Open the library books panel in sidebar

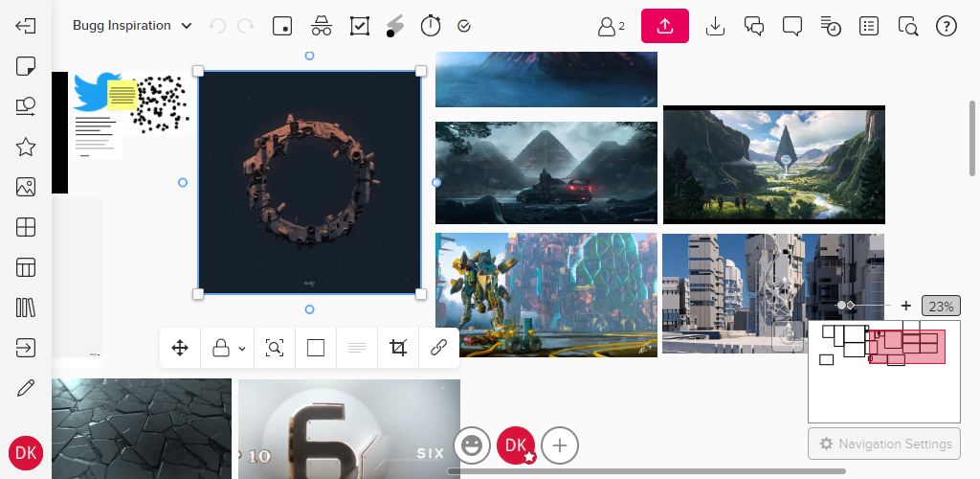(26, 308)
